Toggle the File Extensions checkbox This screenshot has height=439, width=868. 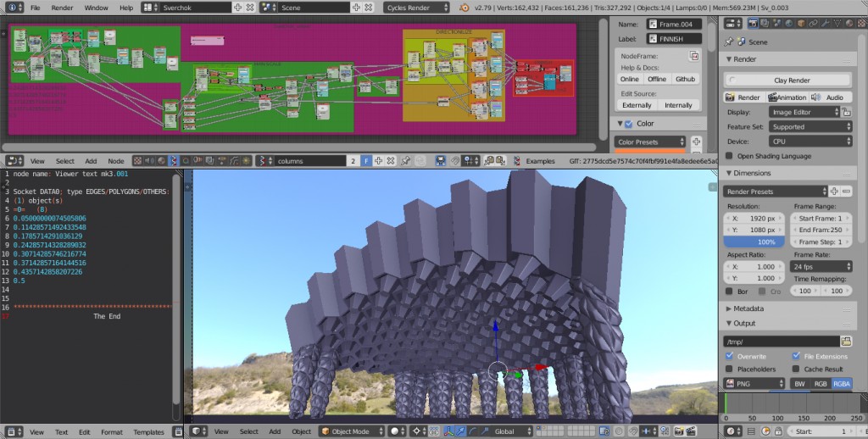[795, 356]
